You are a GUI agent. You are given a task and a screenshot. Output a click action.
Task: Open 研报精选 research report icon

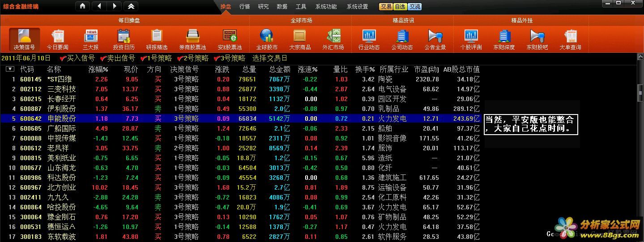tap(157, 39)
